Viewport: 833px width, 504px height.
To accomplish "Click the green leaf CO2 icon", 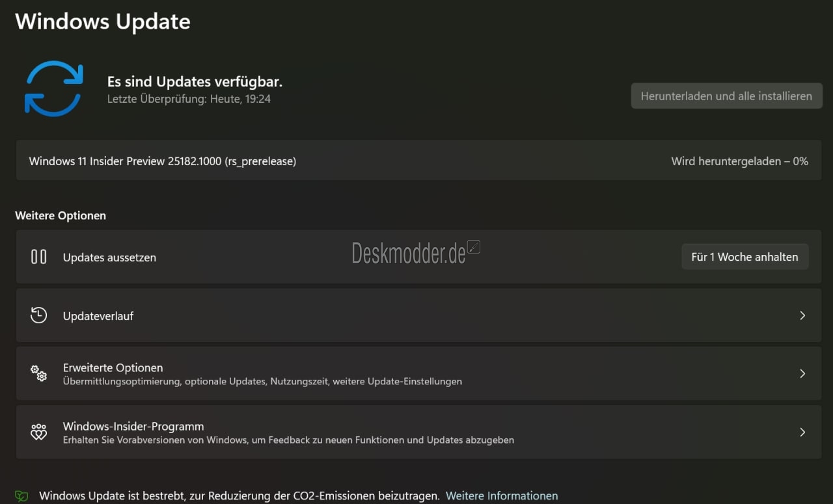I will click(21, 496).
